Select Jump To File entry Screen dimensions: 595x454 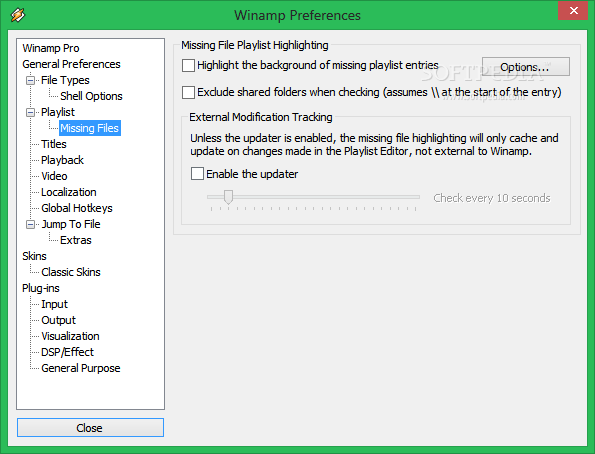[71, 224]
